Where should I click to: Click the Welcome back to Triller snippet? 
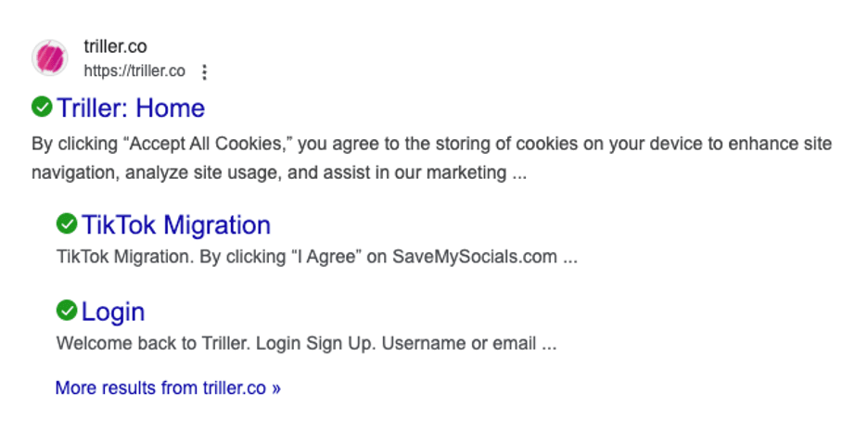306,344
